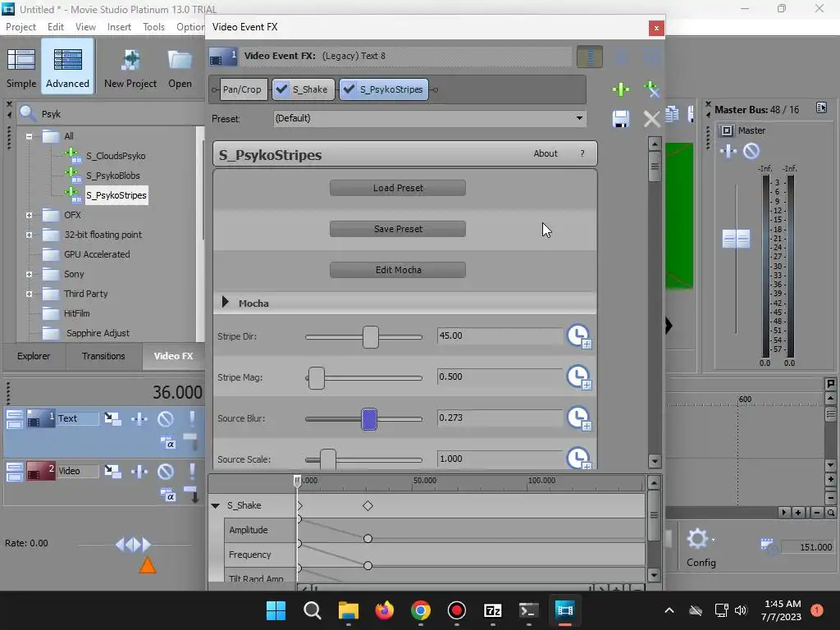Screen dimensions: 840x630
Task: Open 7-Zip from the taskbar
Action: tap(492, 610)
